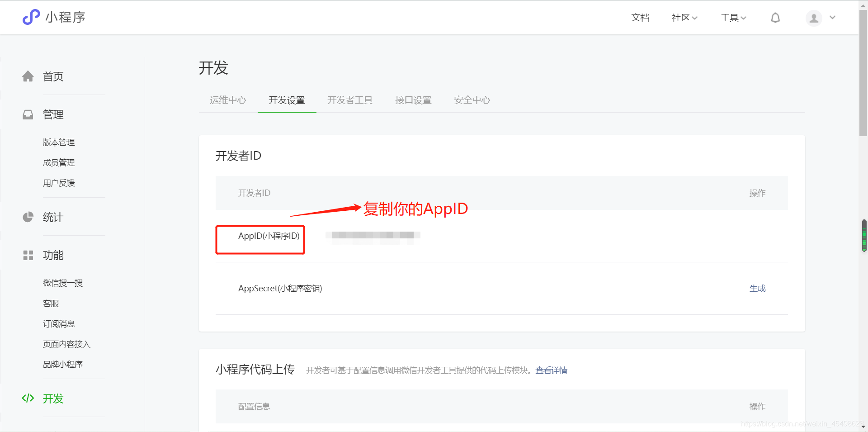The height and width of the screenshot is (432, 868).
Task: Open 用户反馈 in sidebar
Action: (59, 183)
